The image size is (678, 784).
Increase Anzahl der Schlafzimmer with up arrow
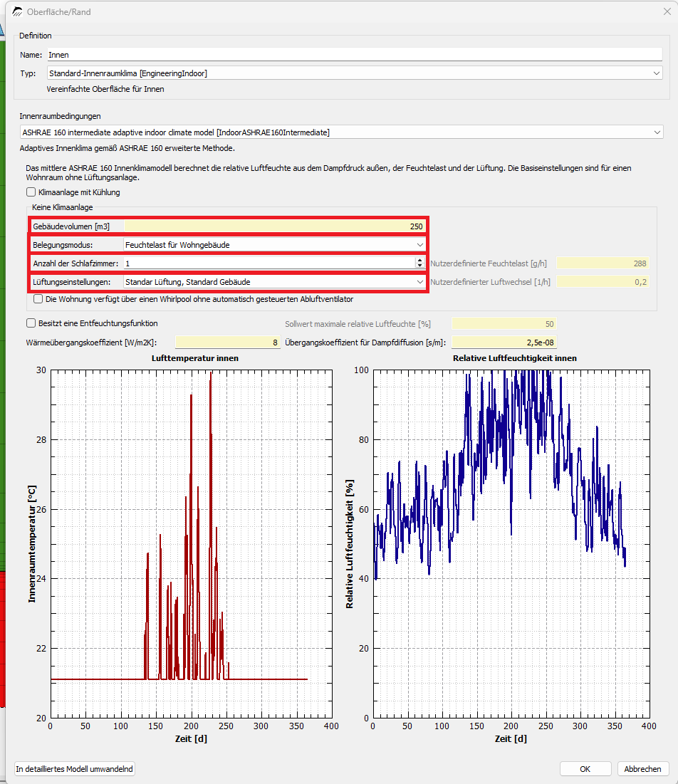419,260
